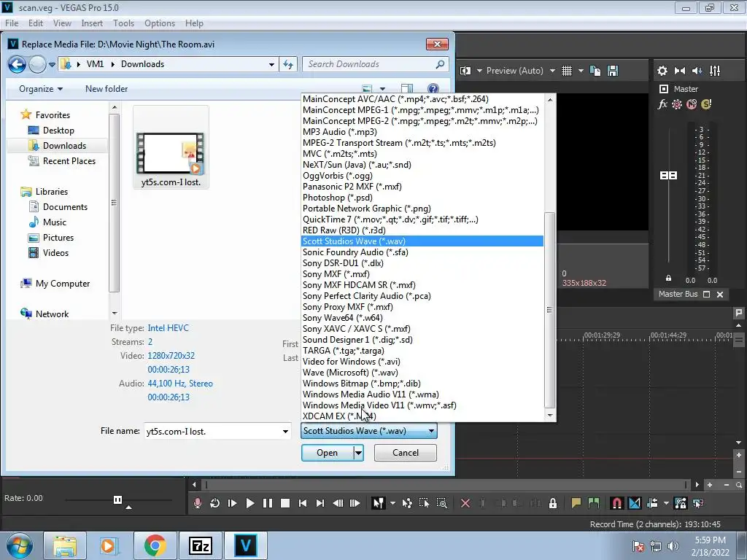747x560 pixels.
Task: Open the Edit menu
Action: [x=36, y=23]
